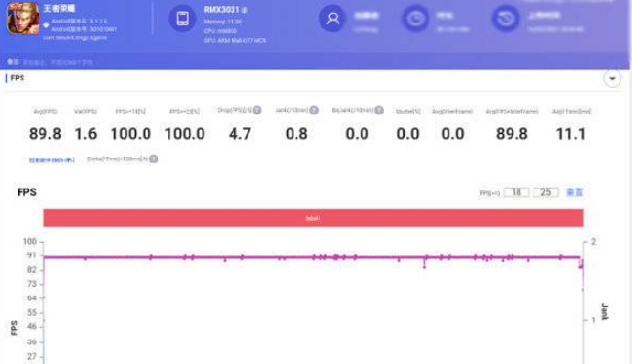The height and width of the screenshot is (364, 632).
Task: Click the FPS section heading
Action: 18,78
